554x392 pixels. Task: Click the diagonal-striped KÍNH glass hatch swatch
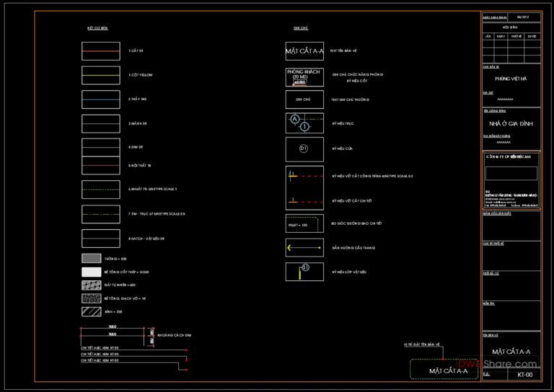pos(91,311)
